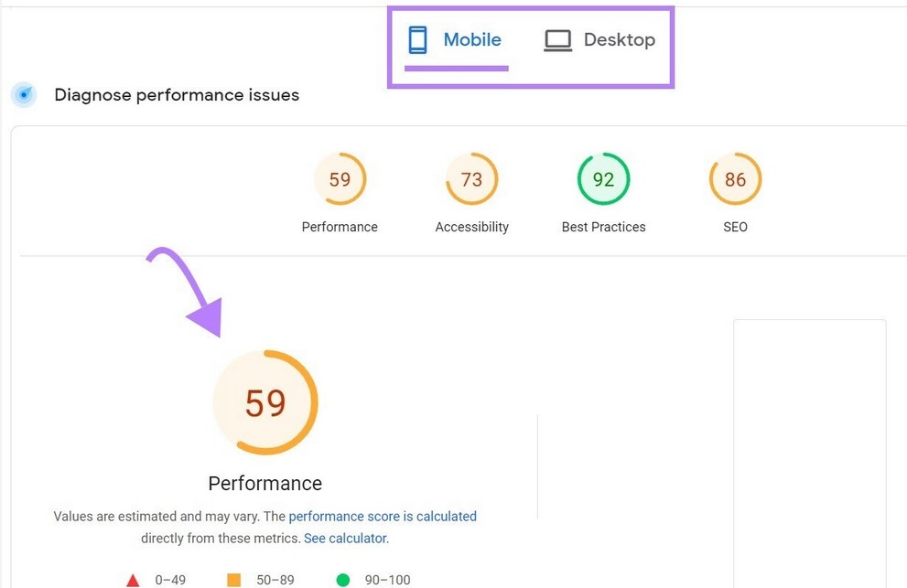The image size is (907, 588).
Task: Select the SEO 86 score gauge
Action: pos(735,179)
